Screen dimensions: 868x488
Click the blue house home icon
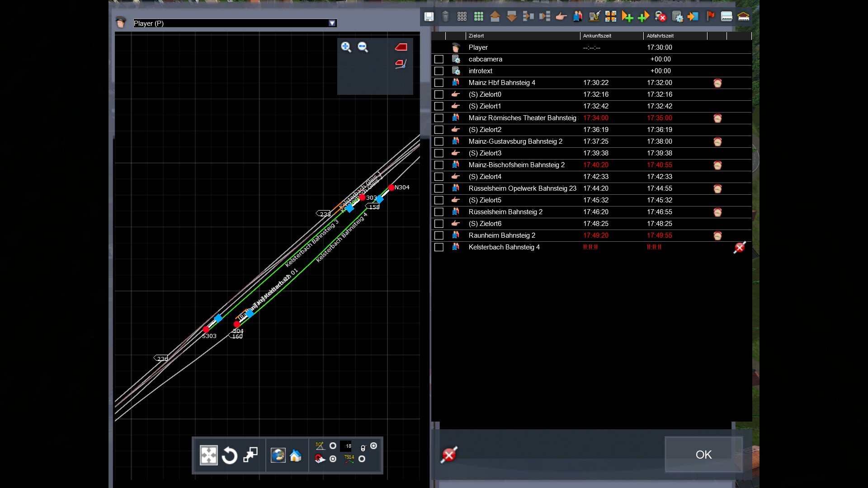[296, 455]
